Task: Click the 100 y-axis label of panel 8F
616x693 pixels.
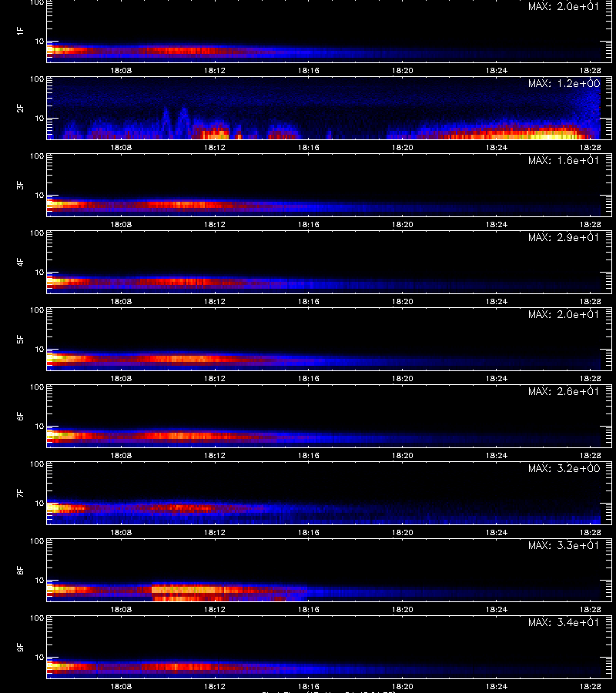Action: point(37,541)
